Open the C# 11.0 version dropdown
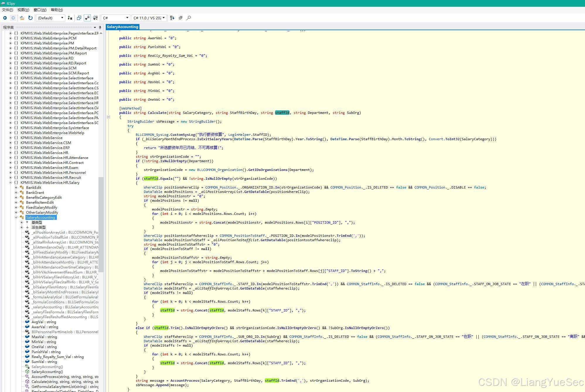The height and width of the screenshot is (392, 585). (149, 18)
